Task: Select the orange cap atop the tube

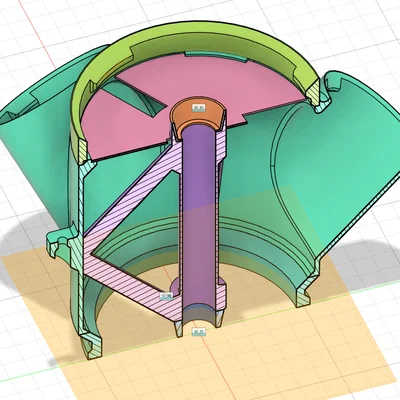Action: click(197, 117)
